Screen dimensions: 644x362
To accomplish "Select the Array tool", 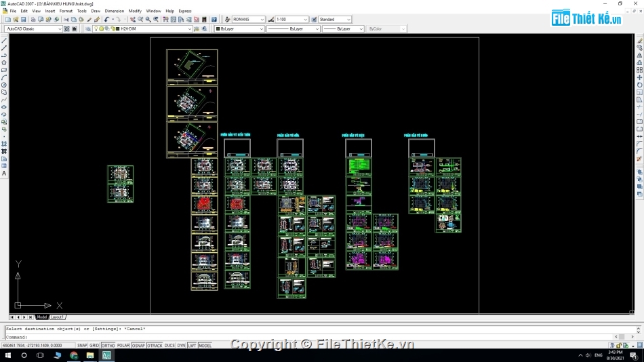I will (x=639, y=71).
